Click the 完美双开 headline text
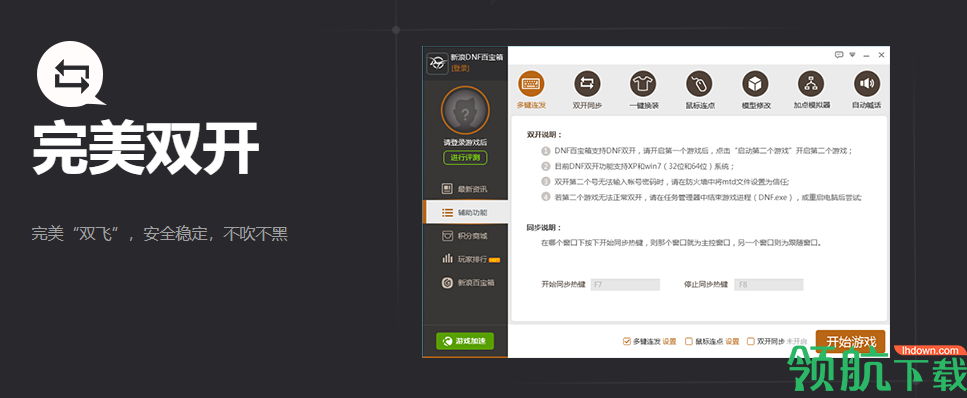The width and height of the screenshot is (967, 398). tap(146, 148)
